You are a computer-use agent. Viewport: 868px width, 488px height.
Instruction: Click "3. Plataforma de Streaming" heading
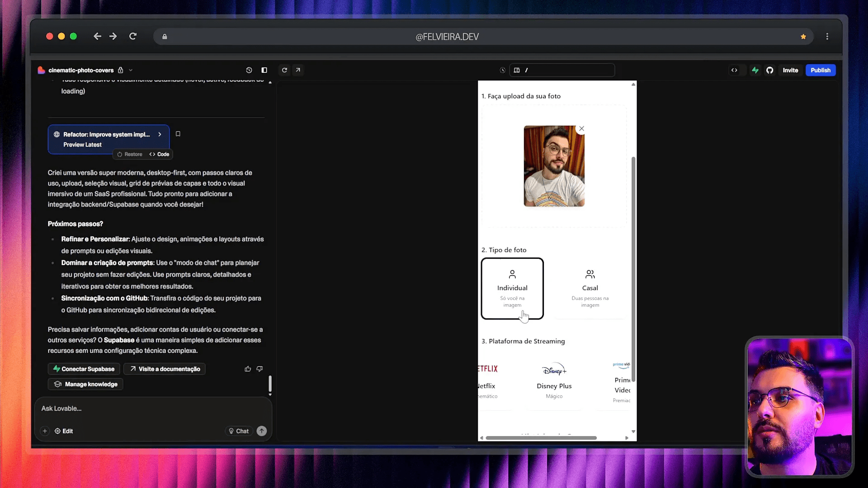pyautogui.click(x=523, y=341)
